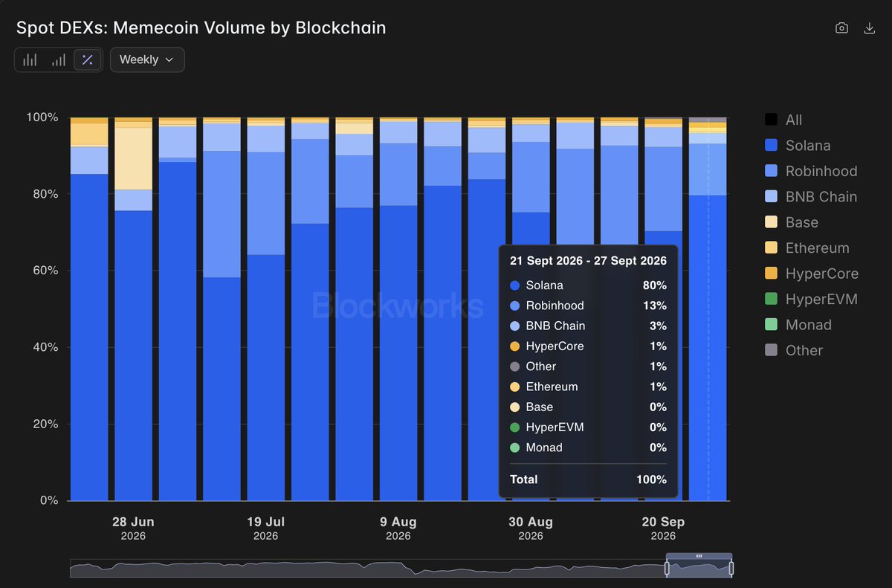892x588 pixels.
Task: Toggle percentage view mode
Action: click(x=88, y=60)
